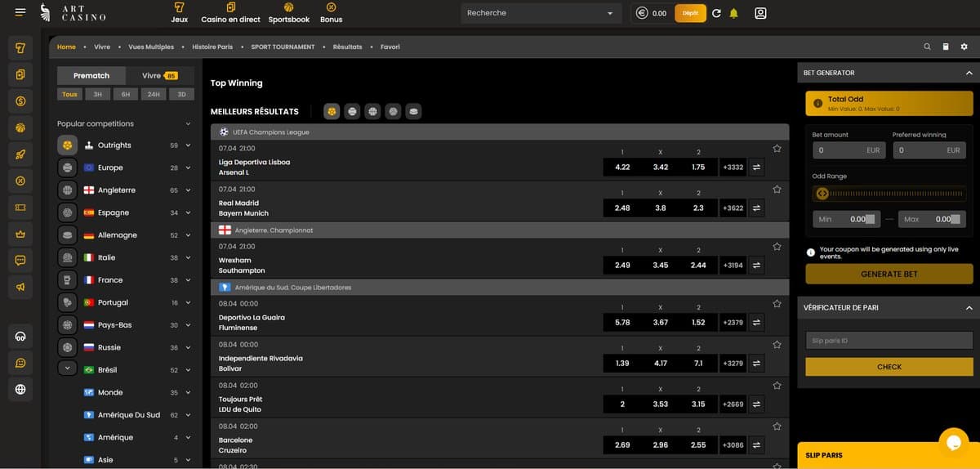This screenshot has height=469, width=980.
Task: Expand the Espagne competitions
Action: coord(188,212)
